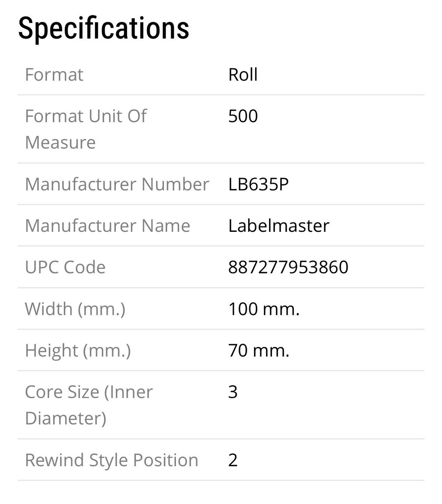
Task: Click the Core Size (Inner Diameter) label
Action: click(89, 405)
